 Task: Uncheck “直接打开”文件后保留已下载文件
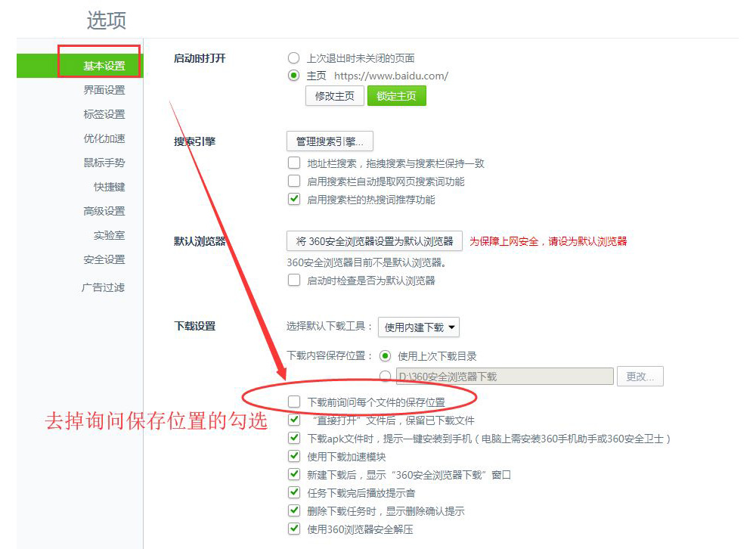point(294,420)
